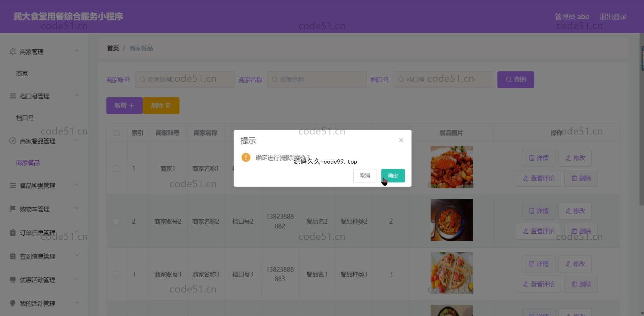The width and height of the screenshot is (644, 316).
Task: Collapse the 商家管理 menu chevron
Action: point(77,51)
